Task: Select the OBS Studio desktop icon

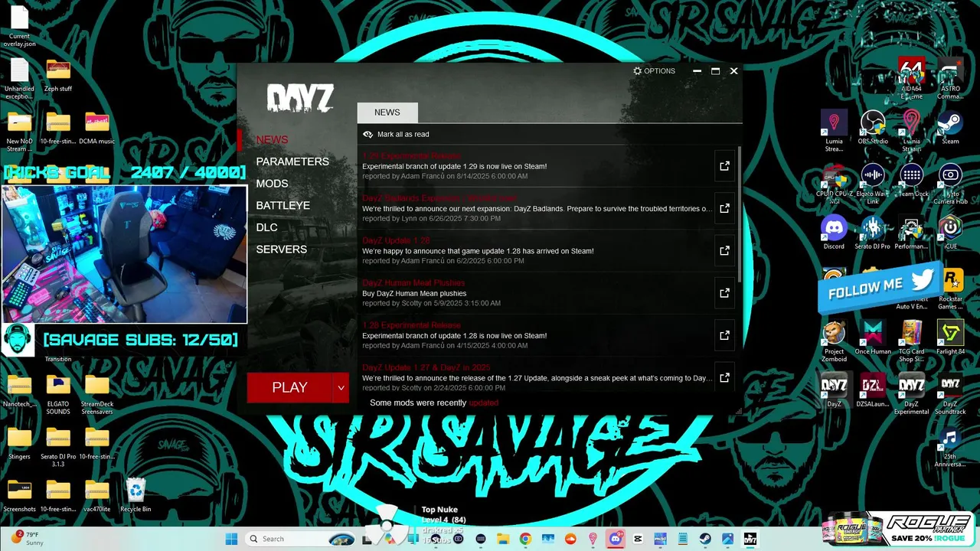Action: pos(873,128)
